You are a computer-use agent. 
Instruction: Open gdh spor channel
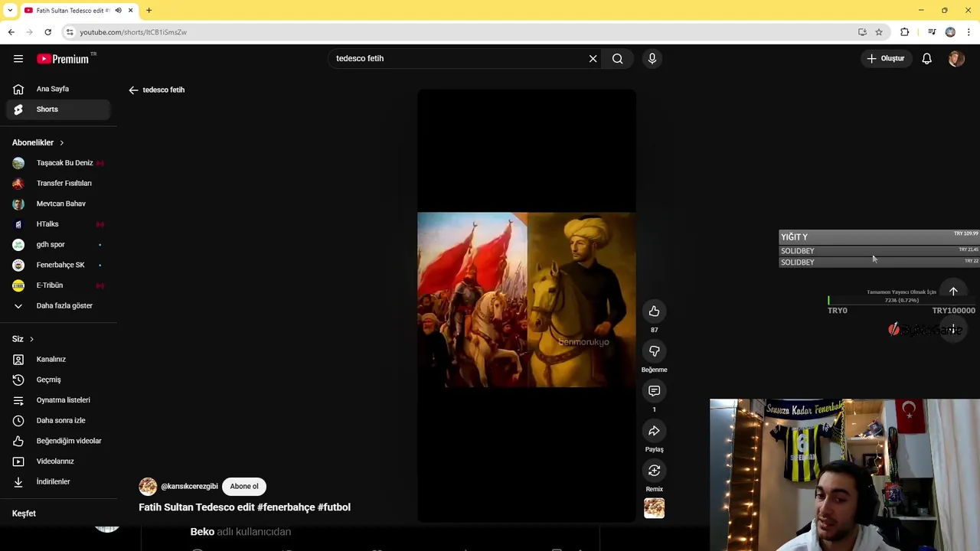[58, 244]
